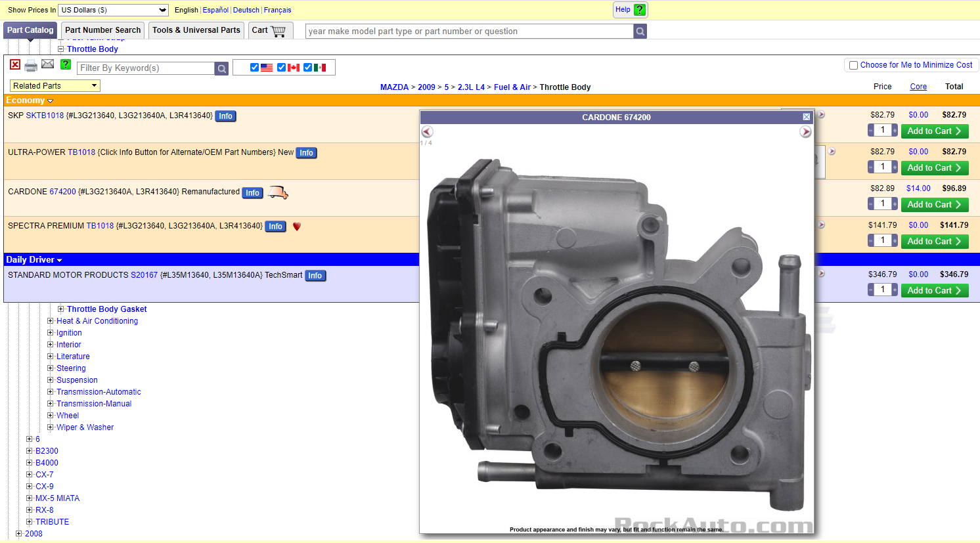Click the search magnifier beside top search box
Screen dimensions: 980x543
(640, 31)
